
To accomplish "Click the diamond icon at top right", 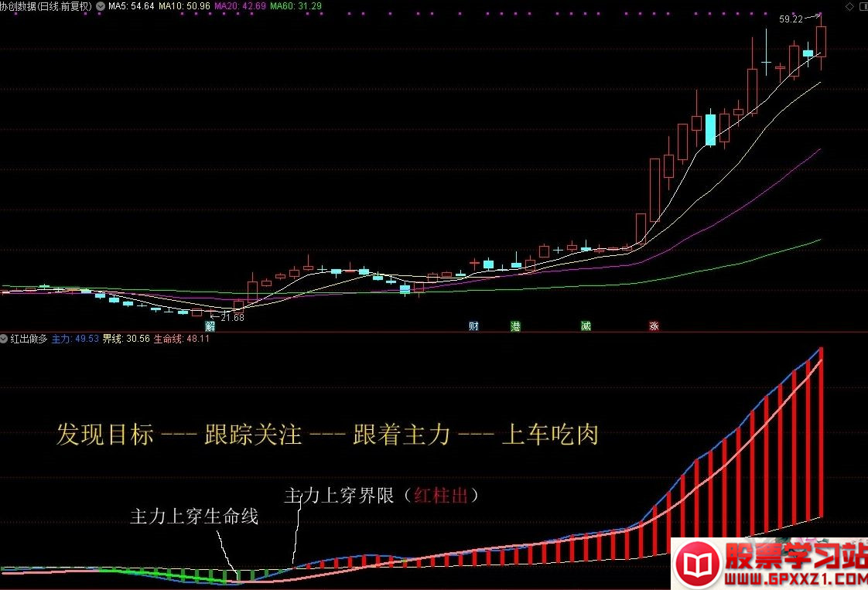I will 849,6.
